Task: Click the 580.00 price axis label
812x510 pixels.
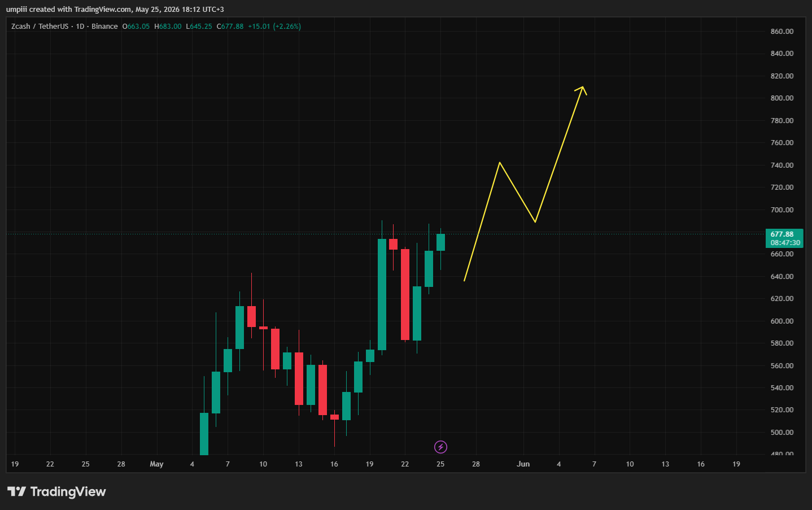Action: pos(782,343)
